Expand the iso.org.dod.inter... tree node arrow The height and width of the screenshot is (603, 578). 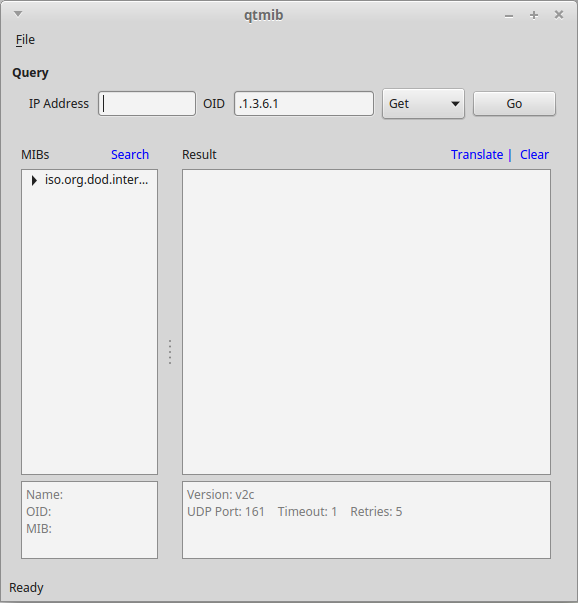(x=34, y=180)
